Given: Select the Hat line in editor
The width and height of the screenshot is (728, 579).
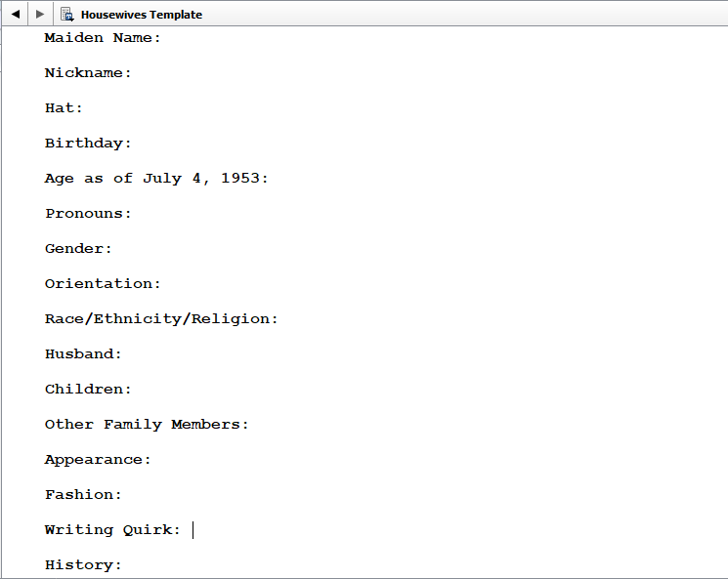Looking at the screenshot, I should [x=64, y=108].
